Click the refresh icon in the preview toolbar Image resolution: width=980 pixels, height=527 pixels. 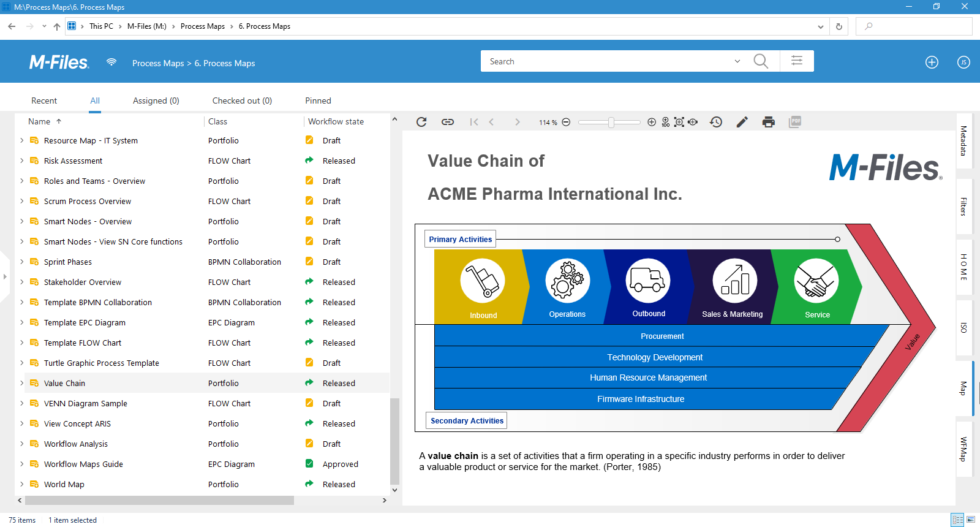point(421,122)
